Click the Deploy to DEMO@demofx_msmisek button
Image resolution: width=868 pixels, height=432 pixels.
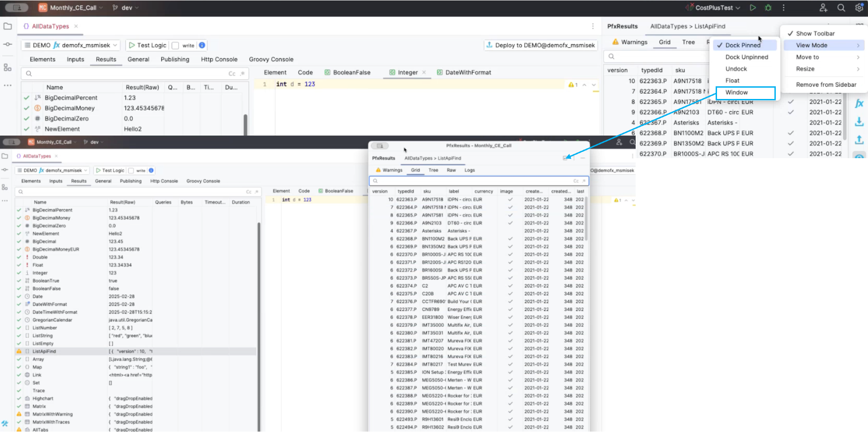coord(540,45)
